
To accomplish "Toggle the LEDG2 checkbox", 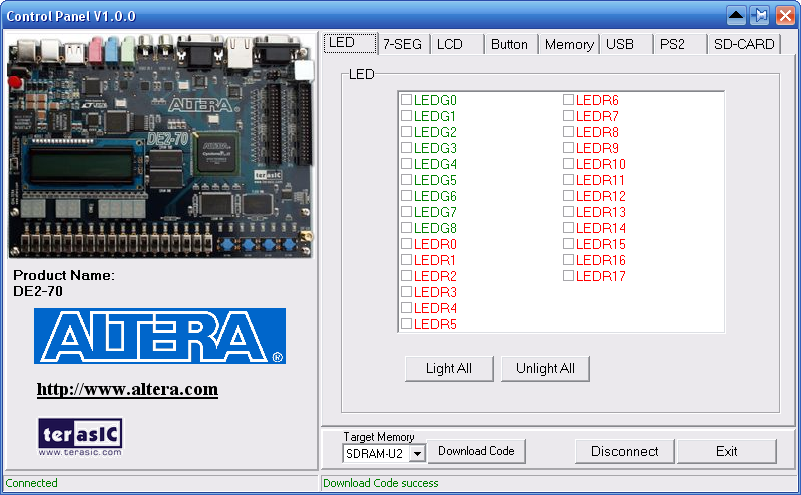I will click(x=406, y=131).
